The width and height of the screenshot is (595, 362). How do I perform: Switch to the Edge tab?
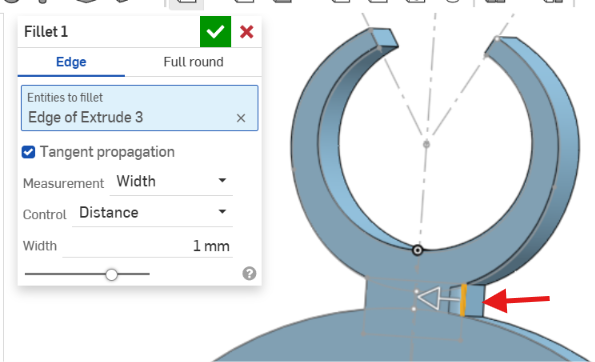tap(71, 62)
